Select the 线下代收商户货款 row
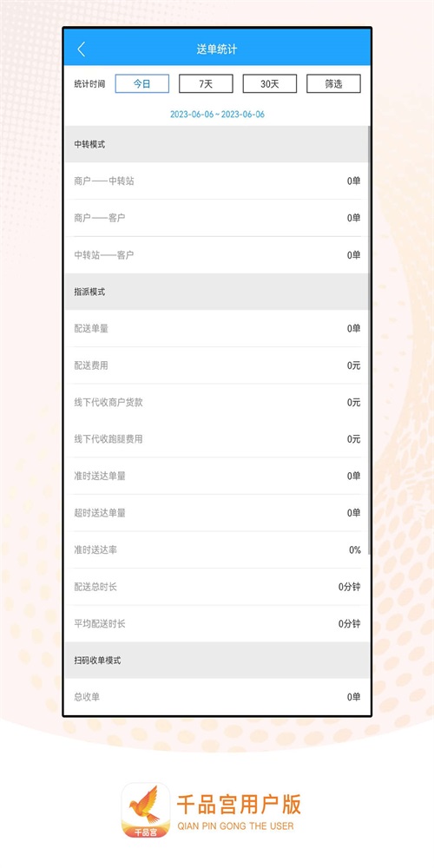 (217, 403)
